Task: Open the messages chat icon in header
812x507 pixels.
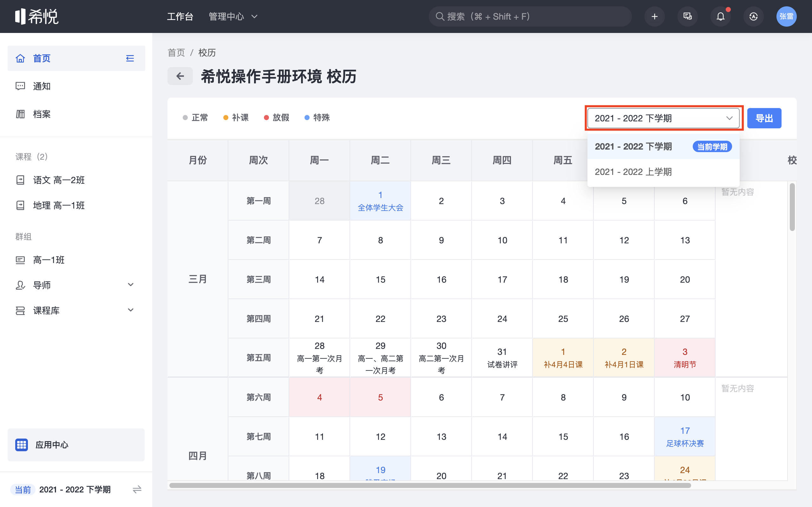Action: (x=687, y=16)
